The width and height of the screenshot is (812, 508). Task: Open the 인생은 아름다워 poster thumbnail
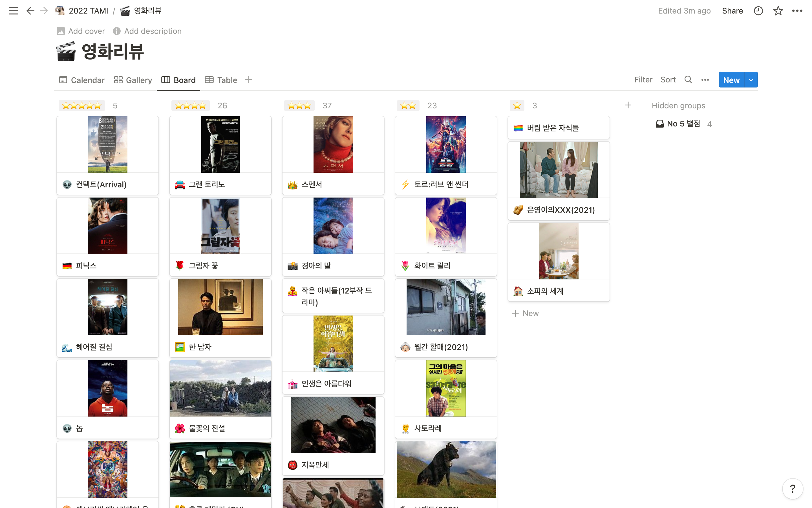333,343
